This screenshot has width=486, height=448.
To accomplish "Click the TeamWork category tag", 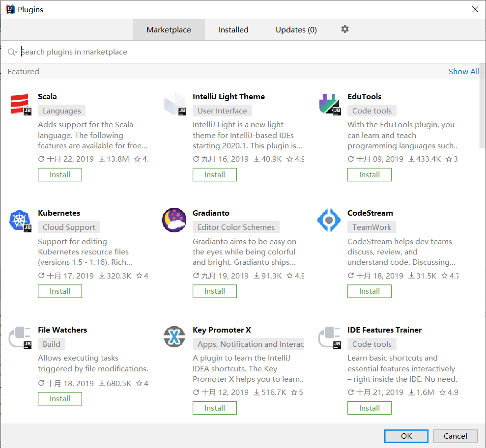I will pos(372,227).
